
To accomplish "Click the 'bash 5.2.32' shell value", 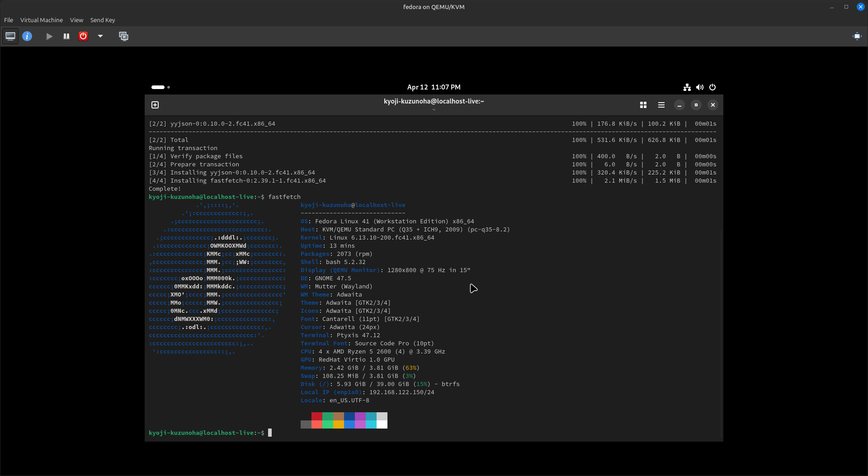I will point(346,262).
